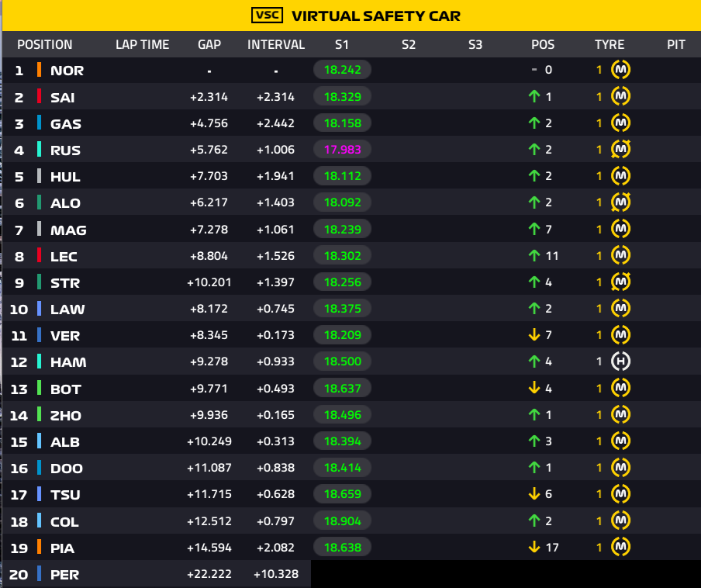This screenshot has height=588, width=701.
Task: Click Alonso's used medium tyre icon
Action: pyautogui.click(x=620, y=202)
